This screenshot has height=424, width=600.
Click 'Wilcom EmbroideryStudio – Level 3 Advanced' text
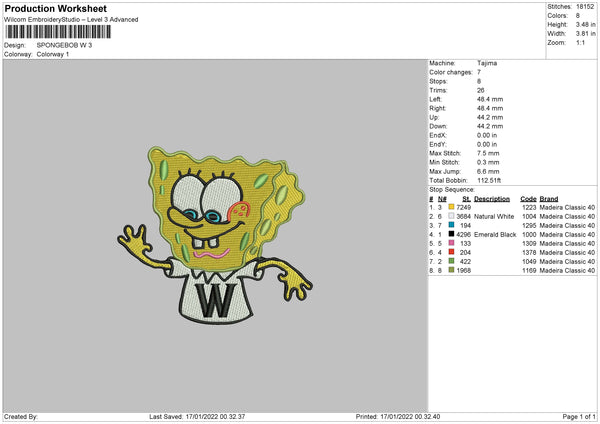(x=71, y=20)
